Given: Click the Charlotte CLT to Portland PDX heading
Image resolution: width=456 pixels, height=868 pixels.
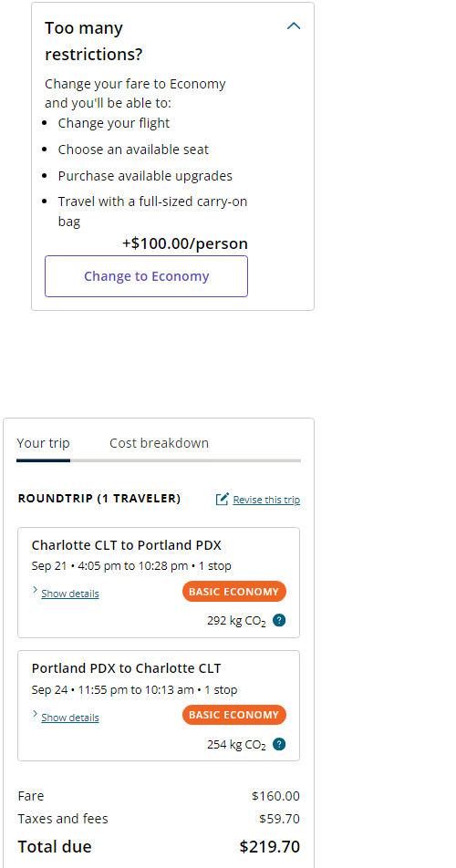Looking at the screenshot, I should [126, 545].
